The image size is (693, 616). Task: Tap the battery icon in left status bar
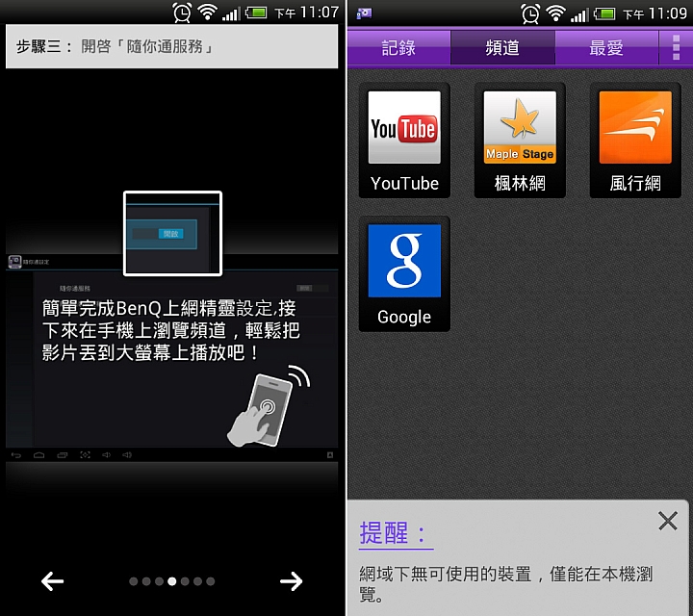click(x=256, y=13)
